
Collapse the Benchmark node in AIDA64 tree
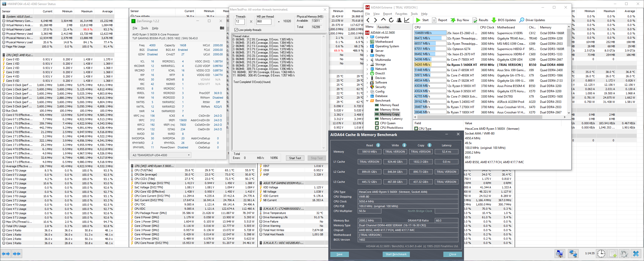click(367, 101)
